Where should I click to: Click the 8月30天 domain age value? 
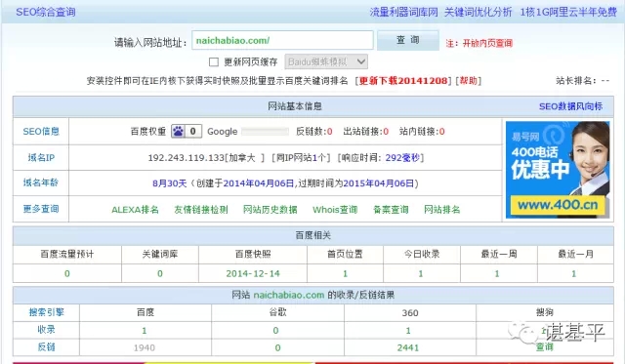169,183
